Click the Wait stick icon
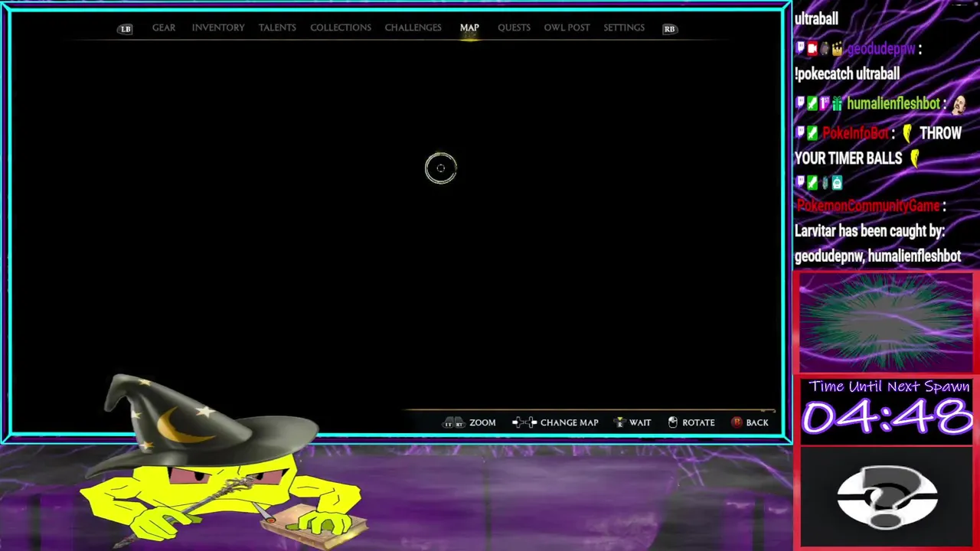 [620, 422]
